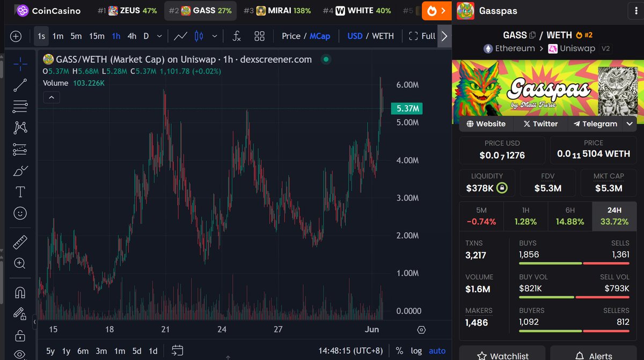The width and height of the screenshot is (644, 360).
Task: Select the 6m date range
Action: [83, 351]
